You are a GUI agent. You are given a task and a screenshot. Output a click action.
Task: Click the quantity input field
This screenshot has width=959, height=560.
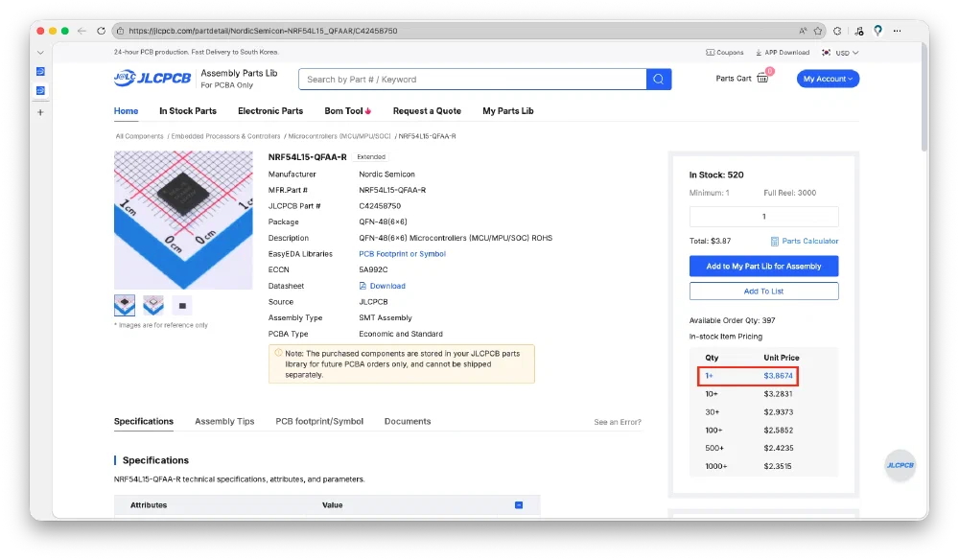(764, 217)
